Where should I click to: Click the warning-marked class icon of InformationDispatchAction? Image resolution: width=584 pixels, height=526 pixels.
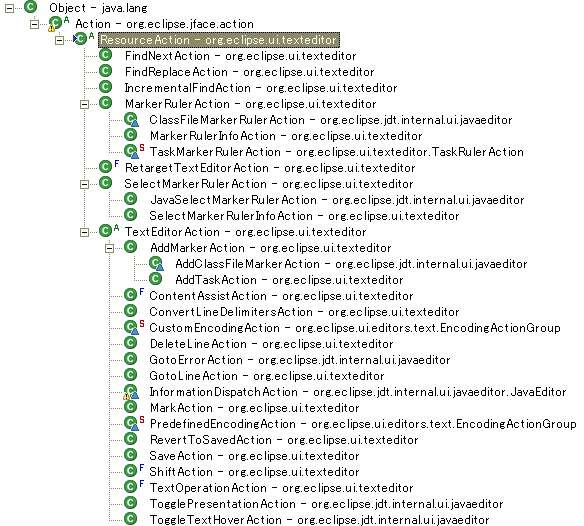(x=131, y=392)
